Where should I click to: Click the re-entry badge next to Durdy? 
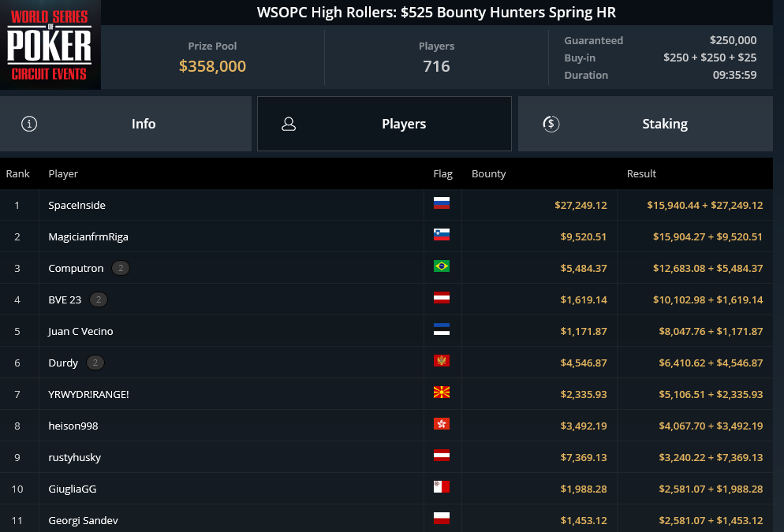(x=95, y=363)
